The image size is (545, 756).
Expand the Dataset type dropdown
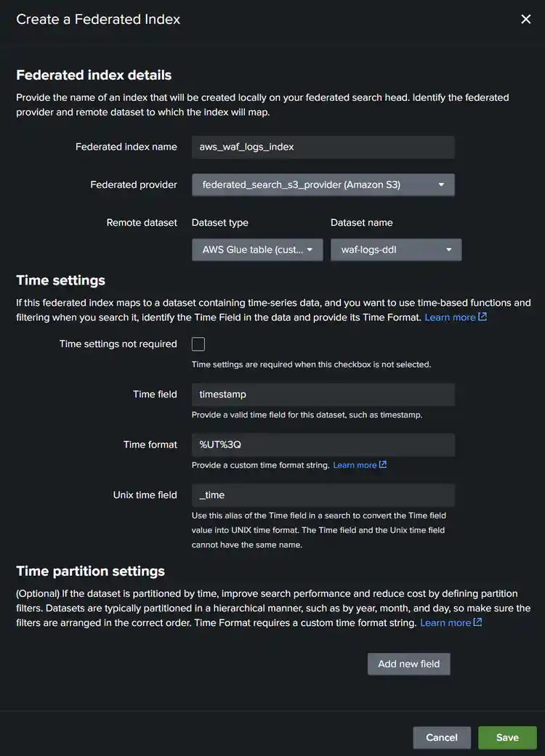click(x=257, y=250)
